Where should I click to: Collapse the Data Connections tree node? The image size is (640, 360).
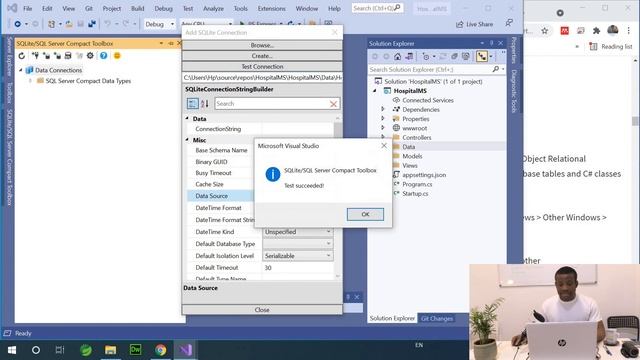click(x=21, y=70)
